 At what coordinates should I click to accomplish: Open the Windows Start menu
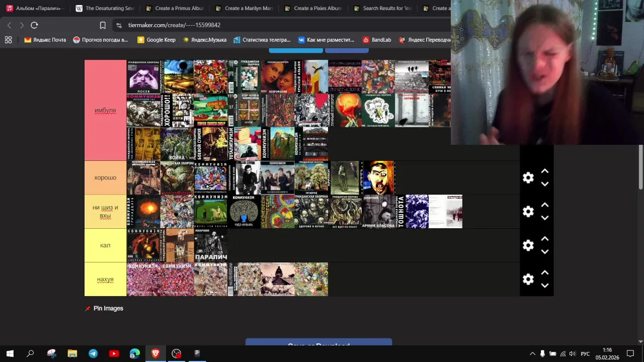(x=10, y=354)
